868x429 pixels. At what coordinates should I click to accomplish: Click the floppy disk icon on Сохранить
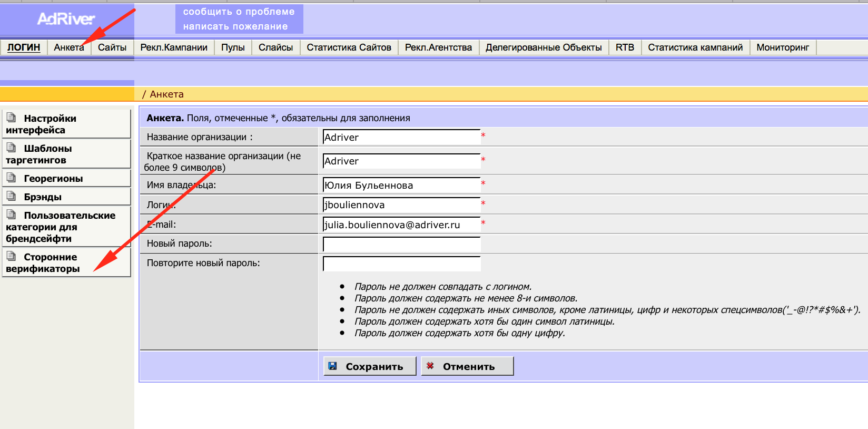333,366
